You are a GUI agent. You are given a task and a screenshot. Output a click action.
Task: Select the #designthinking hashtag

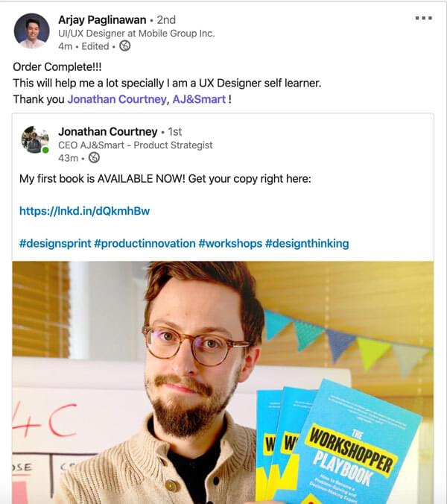(307, 243)
